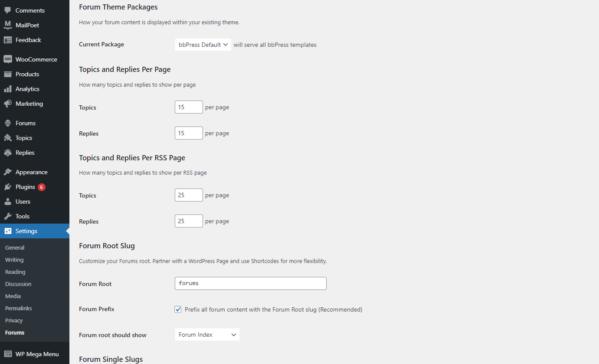The height and width of the screenshot is (364, 599).
Task: Click the WP Mega Menu icon
Action: tap(7, 354)
